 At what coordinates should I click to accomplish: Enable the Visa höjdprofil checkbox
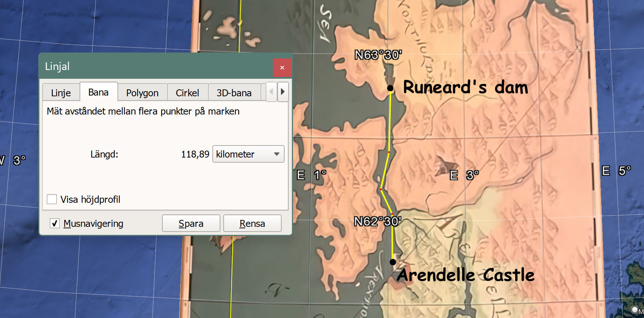[x=52, y=199]
